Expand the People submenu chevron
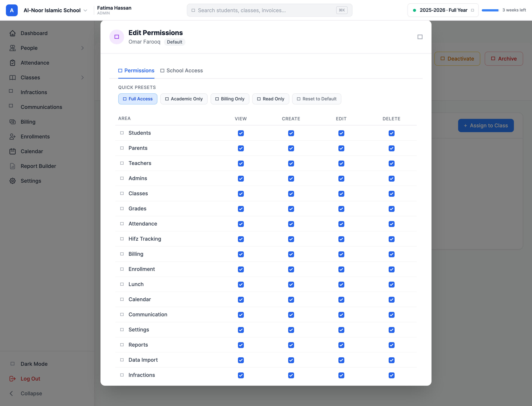The image size is (532, 406). pos(83,48)
